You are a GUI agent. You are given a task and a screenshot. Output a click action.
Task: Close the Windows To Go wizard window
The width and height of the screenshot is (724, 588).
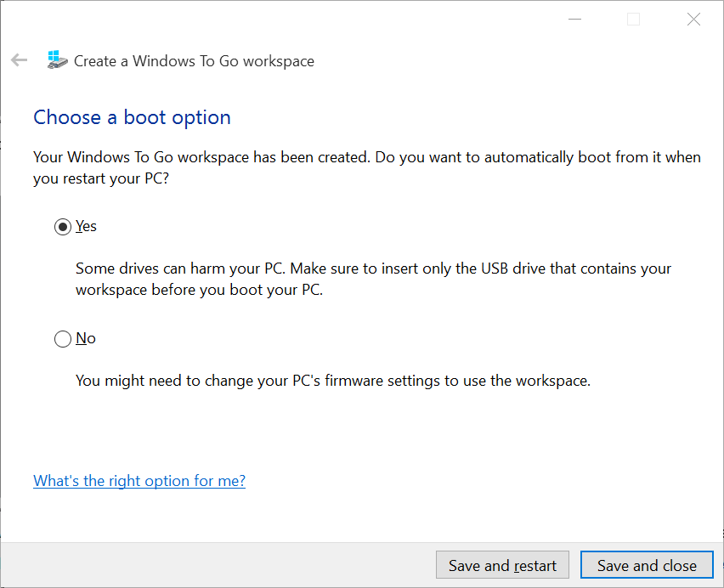pyautogui.click(x=693, y=20)
